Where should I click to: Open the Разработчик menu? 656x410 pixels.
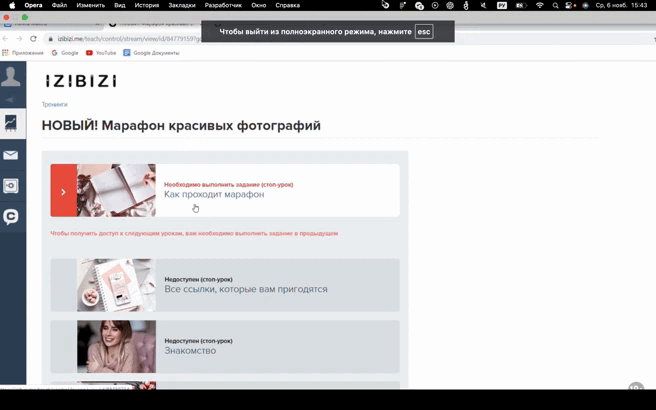tap(223, 5)
